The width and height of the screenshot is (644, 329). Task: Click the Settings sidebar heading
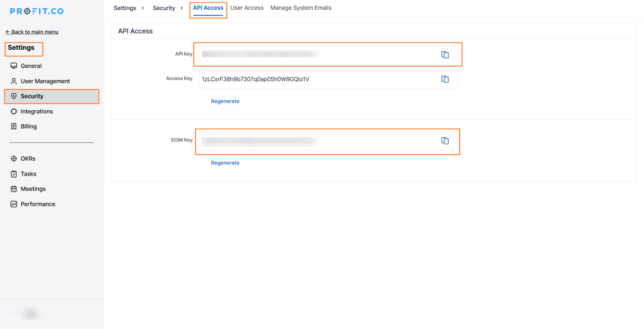[x=21, y=48]
